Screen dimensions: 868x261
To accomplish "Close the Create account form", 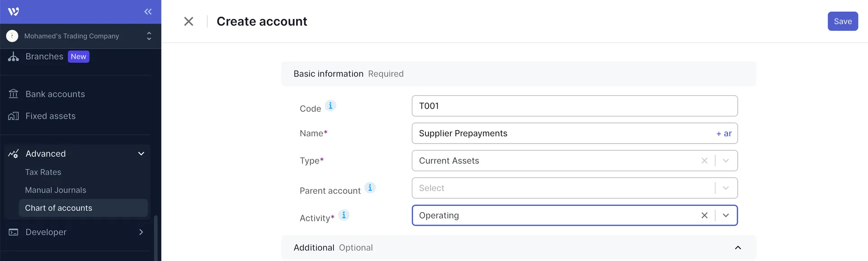I will pyautogui.click(x=189, y=21).
